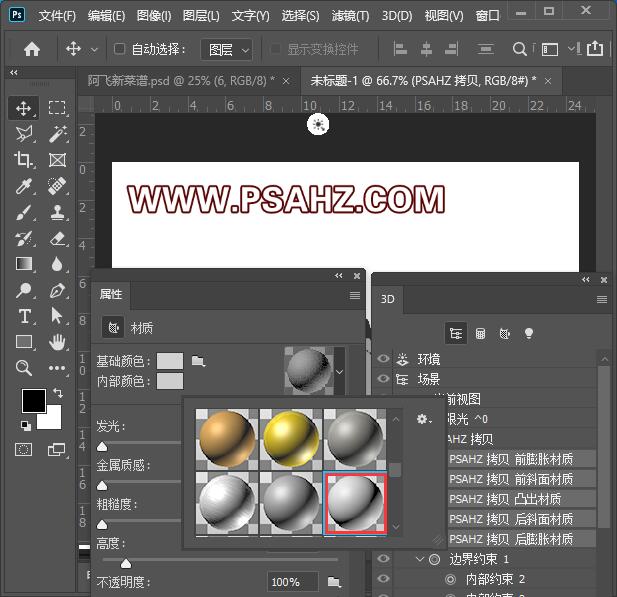Screen dimensions: 617x597
Task: Select the gold material preset sphere
Action: point(291,438)
